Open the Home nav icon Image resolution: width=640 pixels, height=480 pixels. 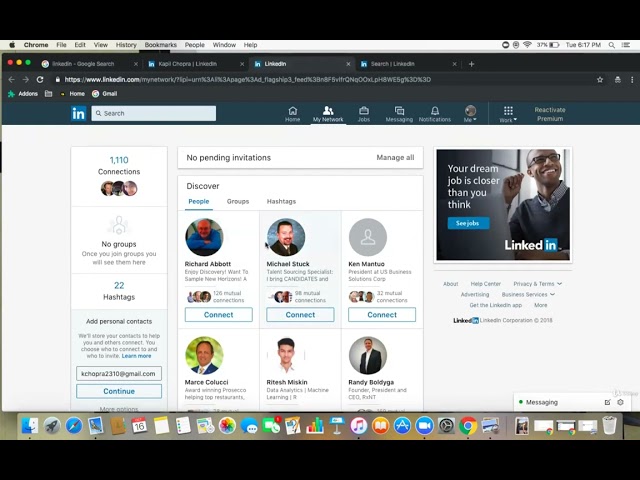click(292, 114)
